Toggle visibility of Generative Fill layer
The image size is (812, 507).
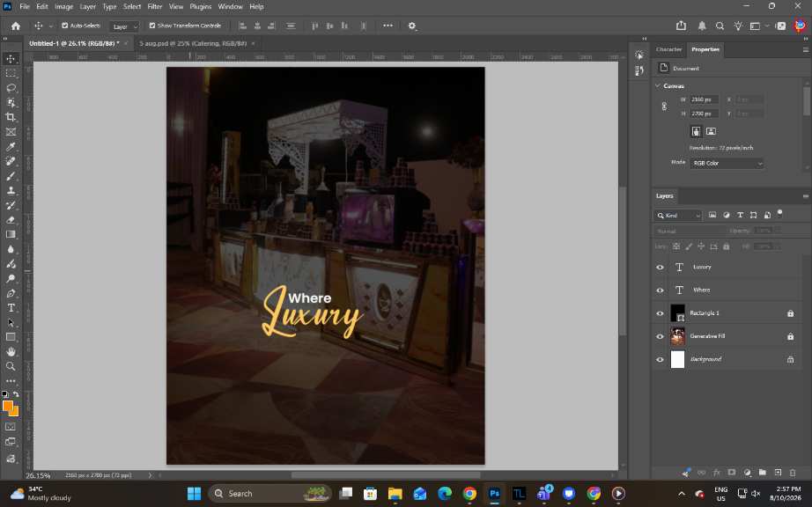pos(660,336)
